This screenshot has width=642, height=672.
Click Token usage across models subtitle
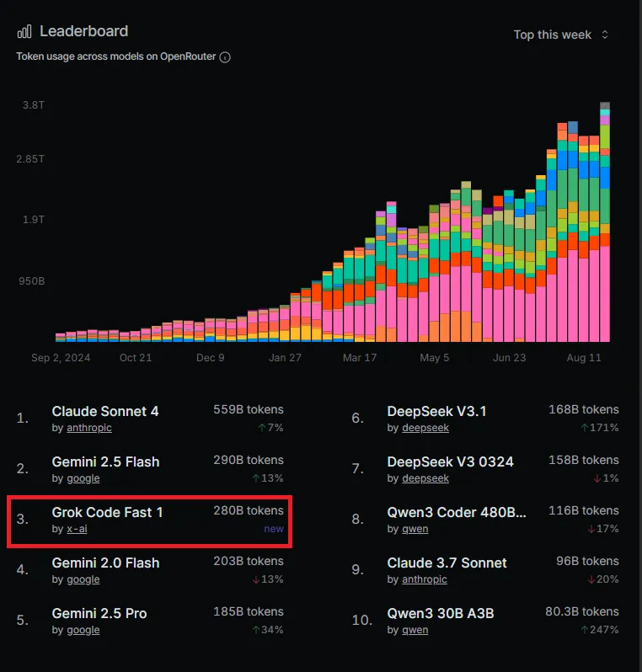(x=115, y=56)
